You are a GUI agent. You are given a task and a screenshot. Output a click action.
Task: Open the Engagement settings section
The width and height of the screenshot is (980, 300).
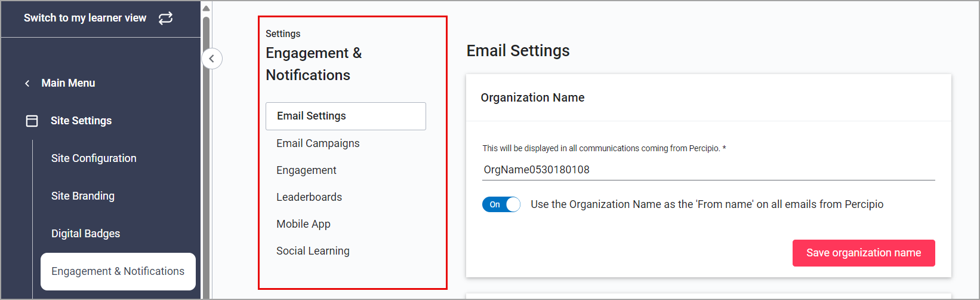tap(306, 170)
